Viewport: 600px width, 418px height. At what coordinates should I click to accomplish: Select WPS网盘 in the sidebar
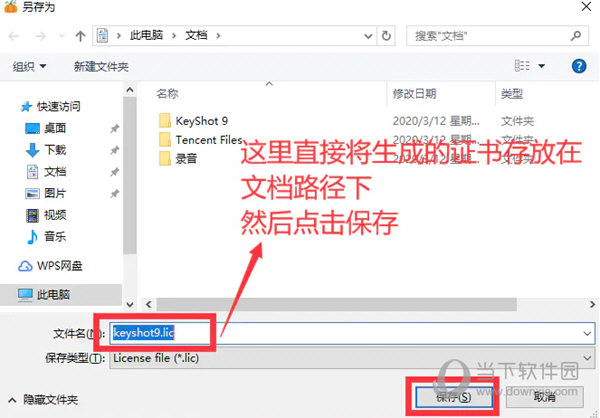(50, 266)
